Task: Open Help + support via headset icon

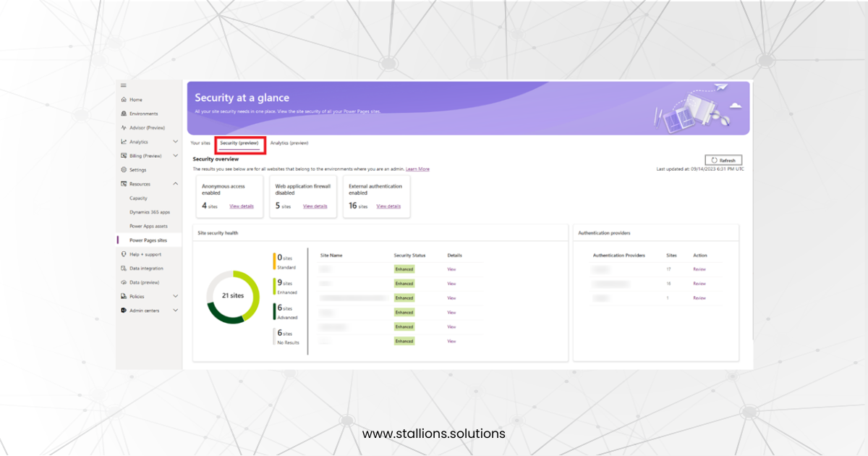Action: point(124,254)
